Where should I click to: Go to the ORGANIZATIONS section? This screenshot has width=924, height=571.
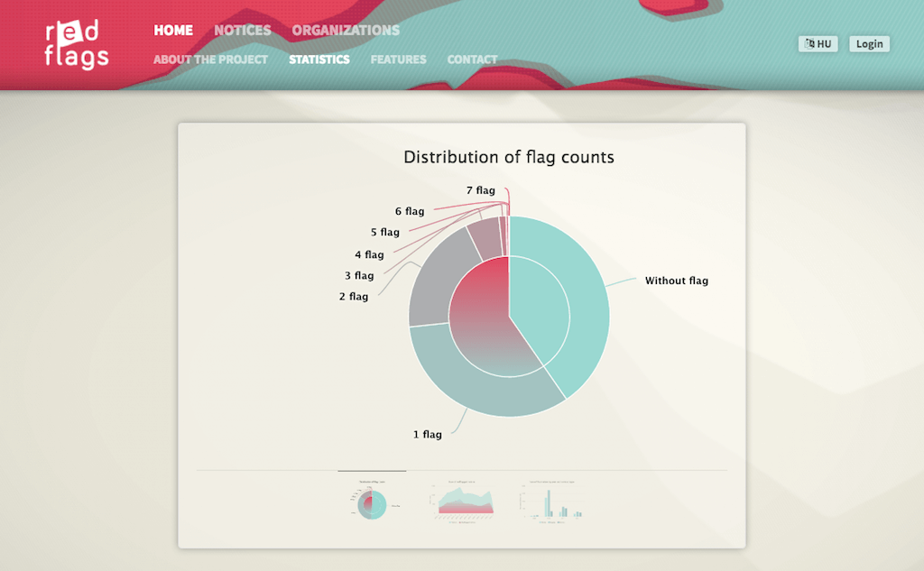(x=346, y=30)
